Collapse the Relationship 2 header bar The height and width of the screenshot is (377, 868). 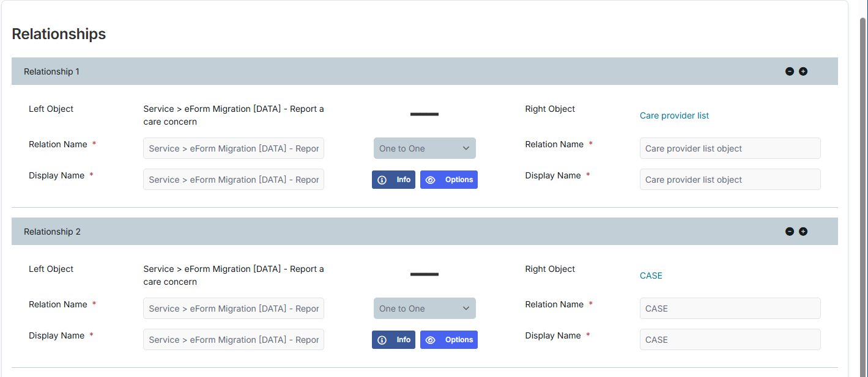pos(367,232)
